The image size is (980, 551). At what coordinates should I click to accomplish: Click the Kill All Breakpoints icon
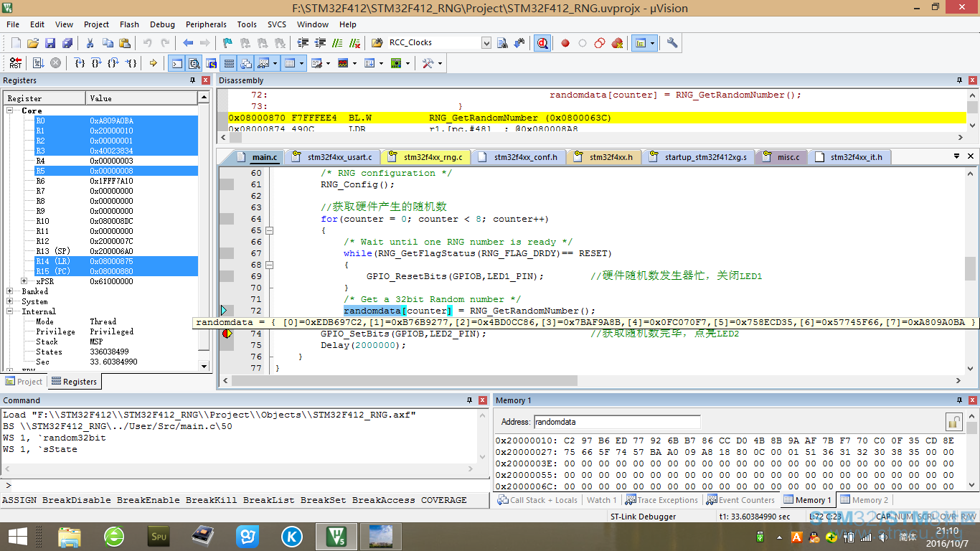(x=617, y=43)
